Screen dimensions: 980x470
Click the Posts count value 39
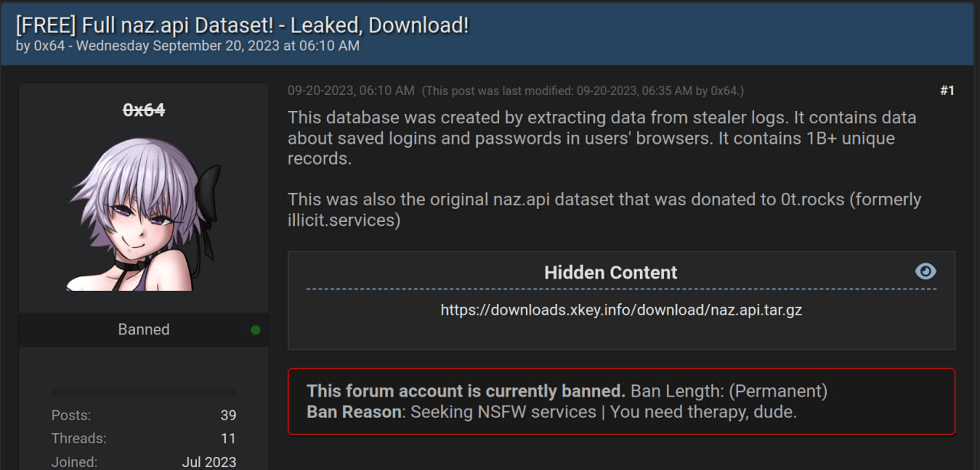click(x=228, y=416)
